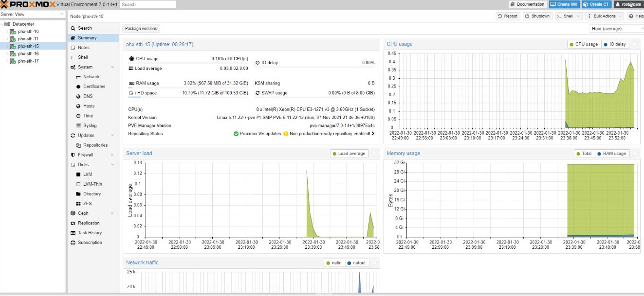Toggle the CPU usage legend series
The width and height of the screenshot is (644, 296).
pyautogui.click(x=583, y=44)
